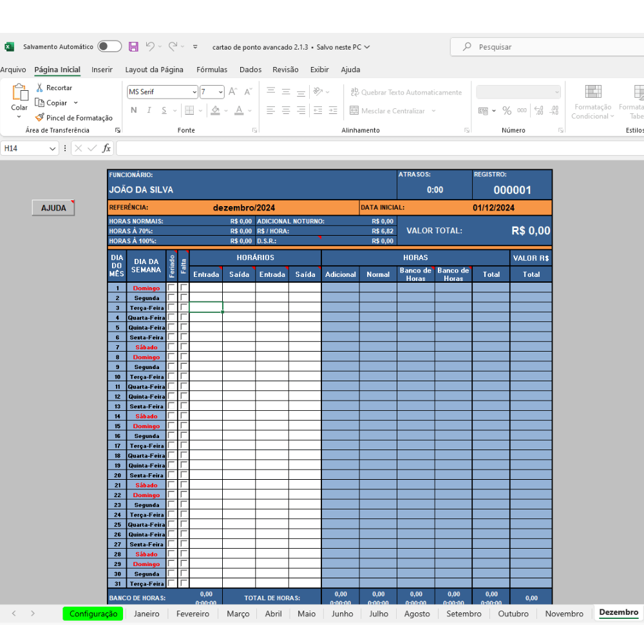Check Feriado box for day 1
This screenshot has width=644, height=644.
171,287
